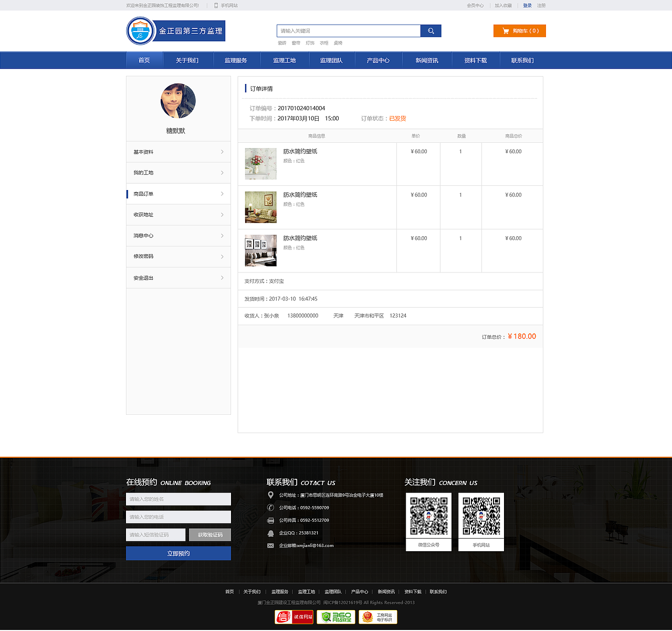Image resolution: width=672 pixels, height=631 pixels.
Task: Select 修改密码 sidebar item
Action: tap(178, 257)
